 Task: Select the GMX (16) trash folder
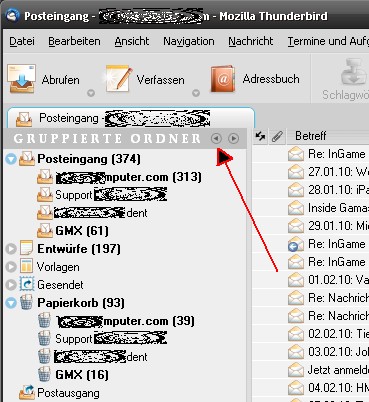[82, 375]
